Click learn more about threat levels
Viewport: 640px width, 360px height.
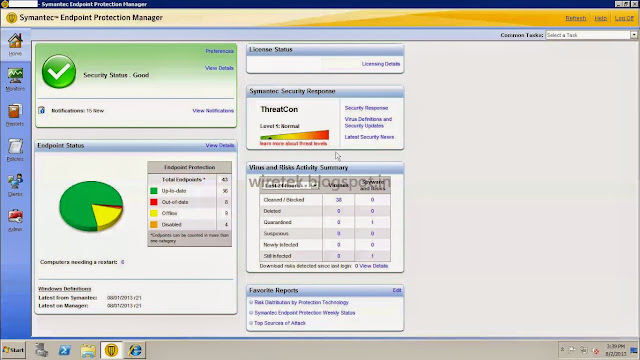pyautogui.click(x=293, y=144)
